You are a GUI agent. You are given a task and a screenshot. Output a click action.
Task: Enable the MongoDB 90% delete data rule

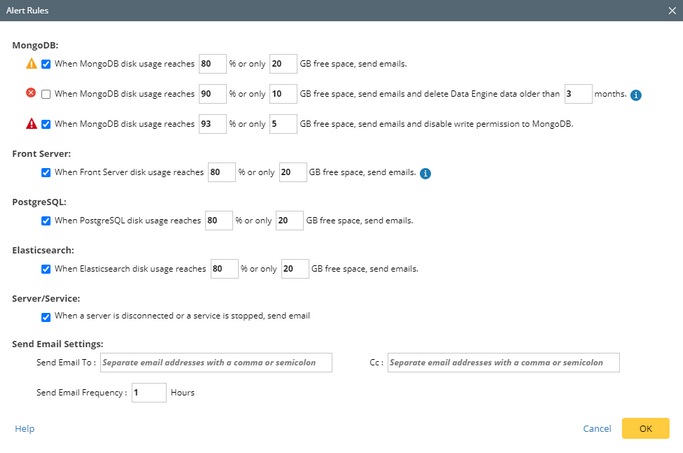tap(46, 94)
